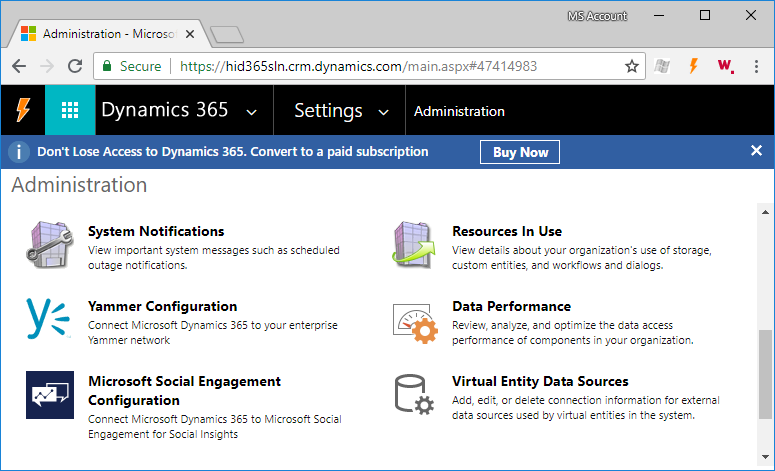Open the app launcher waffle icon

click(70, 110)
